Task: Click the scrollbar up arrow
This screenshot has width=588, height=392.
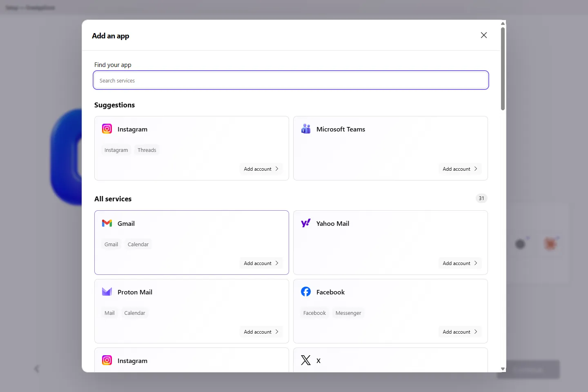Action: 503,23
